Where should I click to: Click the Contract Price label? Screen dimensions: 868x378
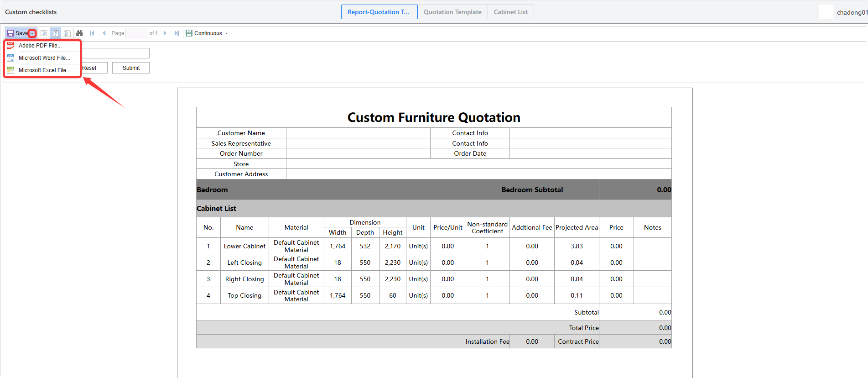coord(578,341)
